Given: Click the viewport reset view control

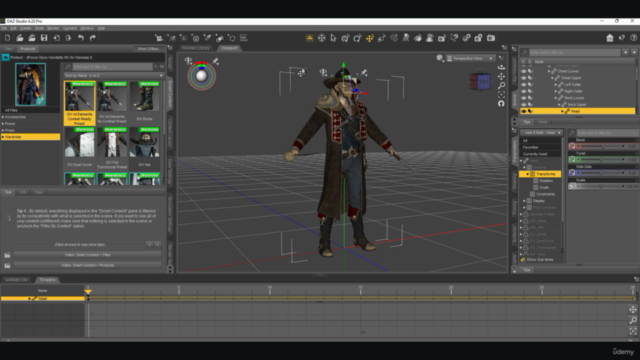Looking at the screenshot, I should pyautogui.click(x=502, y=104).
